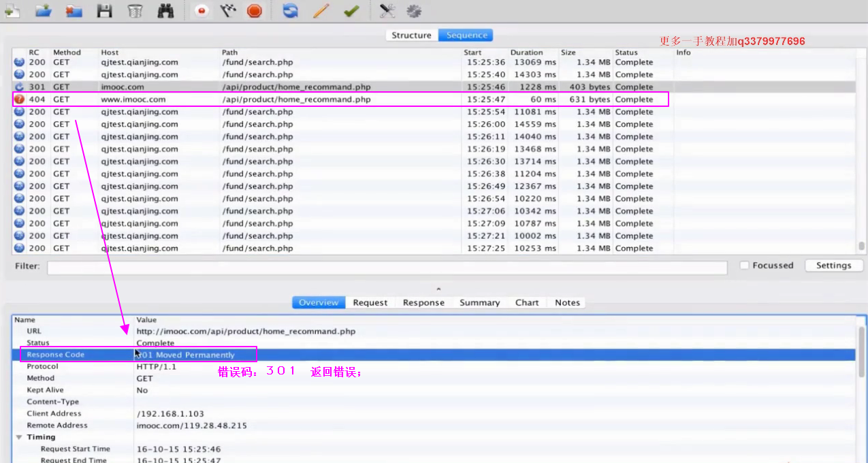
Task: Switch to the Chart tab
Action: [527, 303]
